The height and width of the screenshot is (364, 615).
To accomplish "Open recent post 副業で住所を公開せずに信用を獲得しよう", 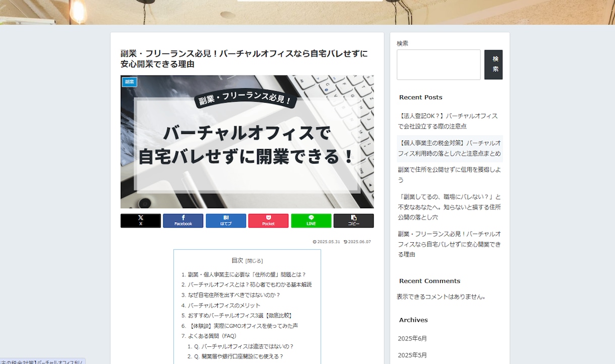I will (450, 175).
